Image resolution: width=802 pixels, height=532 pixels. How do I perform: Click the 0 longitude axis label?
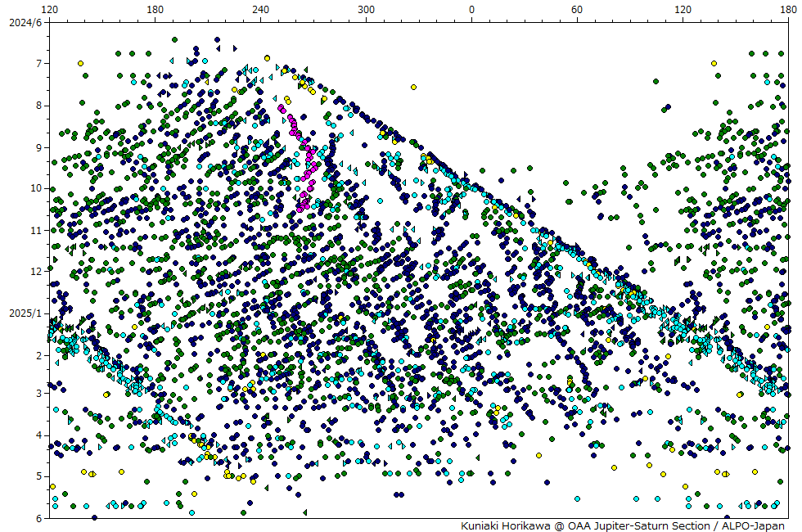tap(471, 9)
